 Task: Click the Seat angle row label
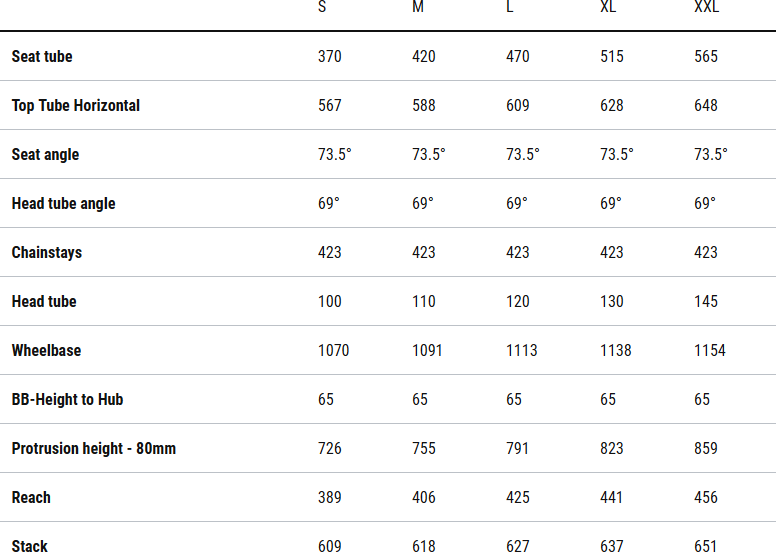[45, 155]
